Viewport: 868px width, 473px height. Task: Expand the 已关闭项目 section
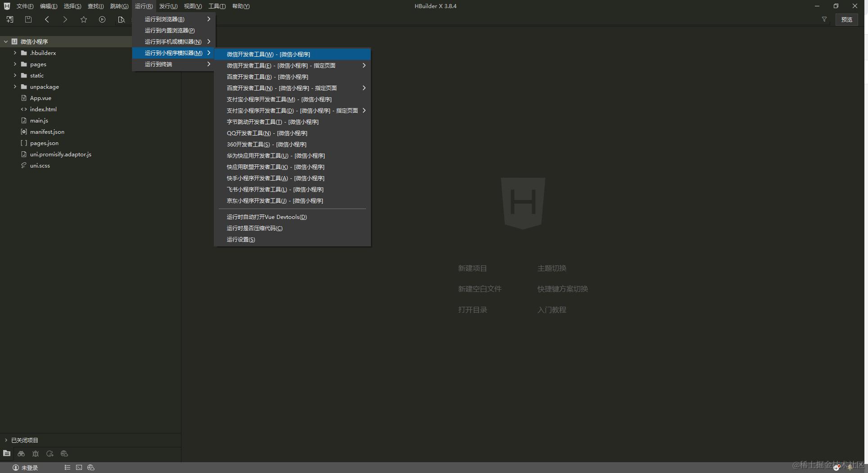(x=6, y=440)
